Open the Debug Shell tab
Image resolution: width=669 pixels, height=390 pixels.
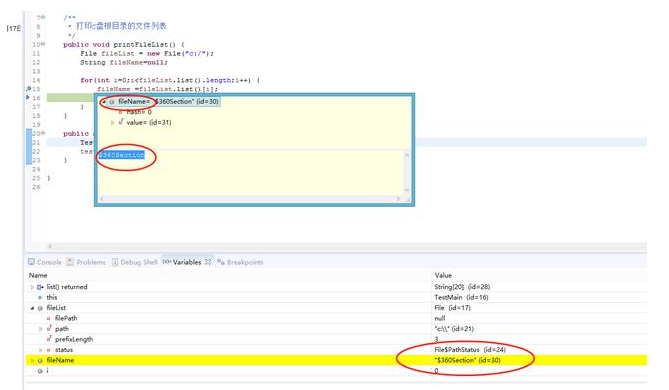(x=134, y=262)
